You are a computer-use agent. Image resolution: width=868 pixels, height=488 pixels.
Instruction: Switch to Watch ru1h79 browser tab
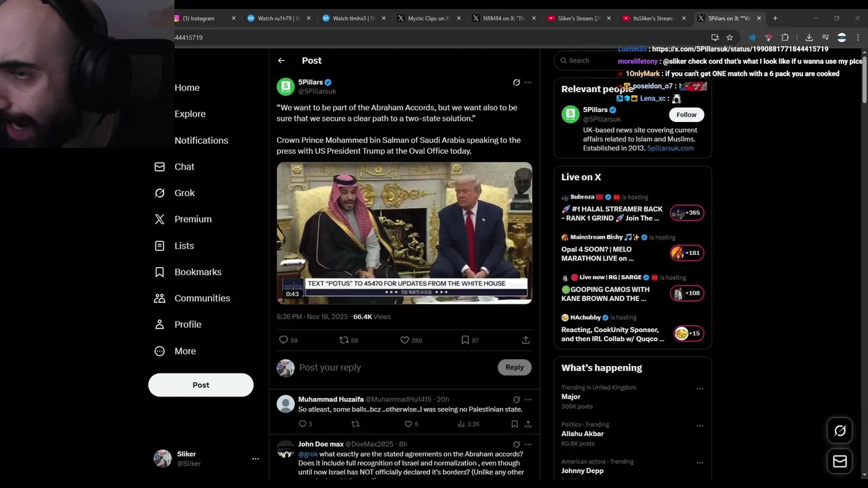[279, 18]
